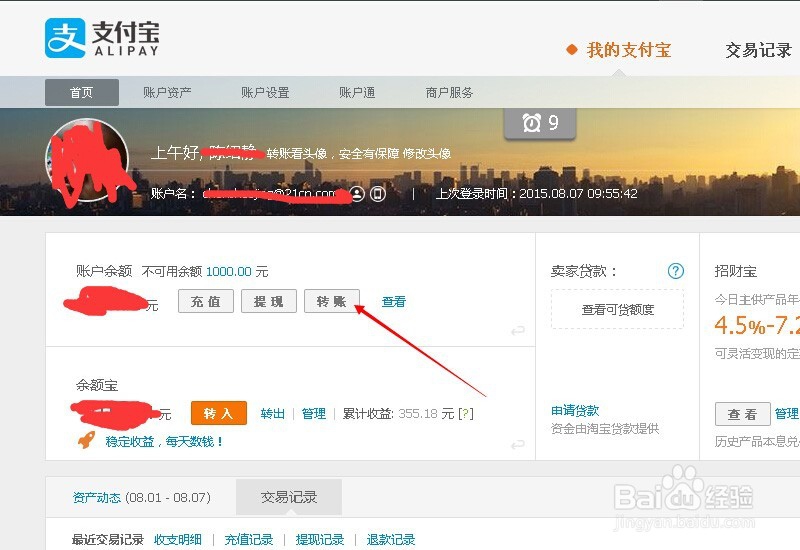800x550 pixels.
Task: Open 我的支付宝 top navigation
Action: coord(629,50)
